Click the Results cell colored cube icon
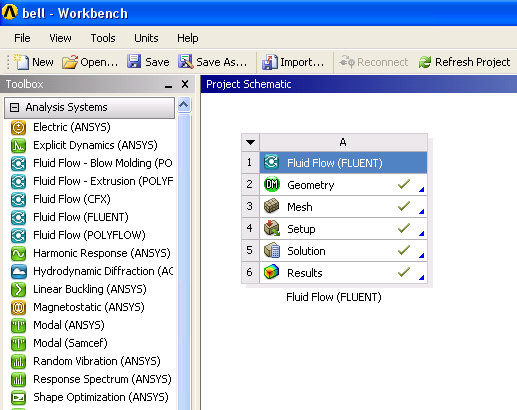 click(x=272, y=272)
